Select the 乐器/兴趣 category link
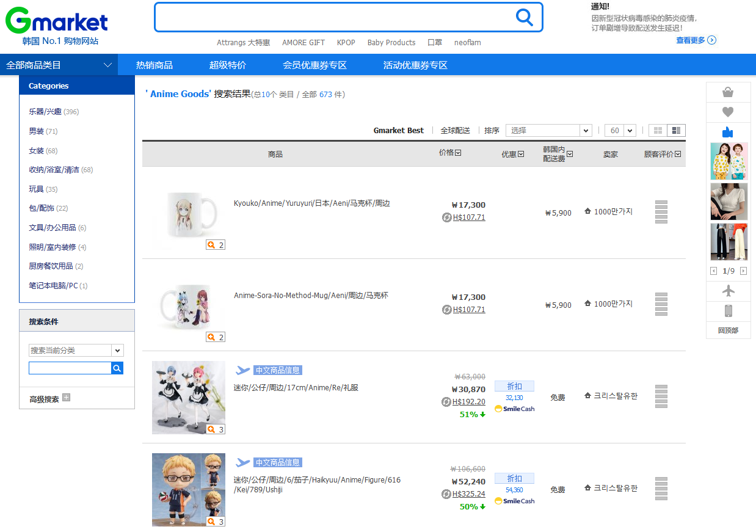The height and width of the screenshot is (532, 756). tap(45, 112)
